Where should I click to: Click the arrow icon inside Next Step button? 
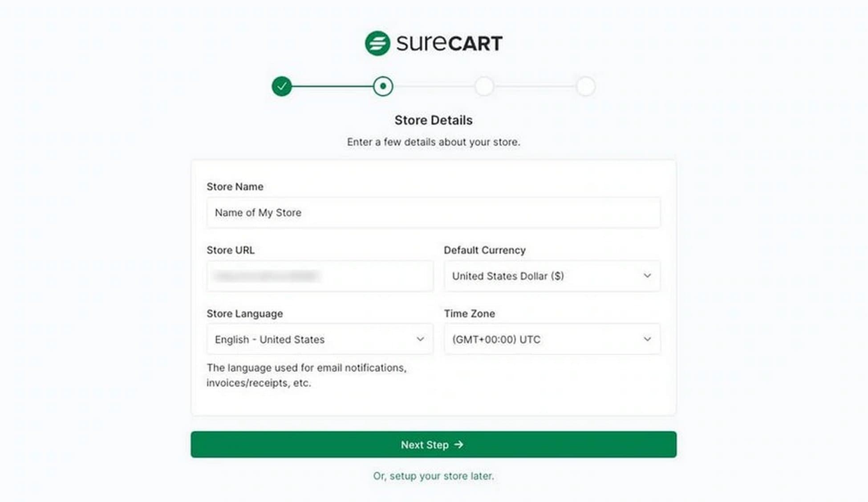459,445
